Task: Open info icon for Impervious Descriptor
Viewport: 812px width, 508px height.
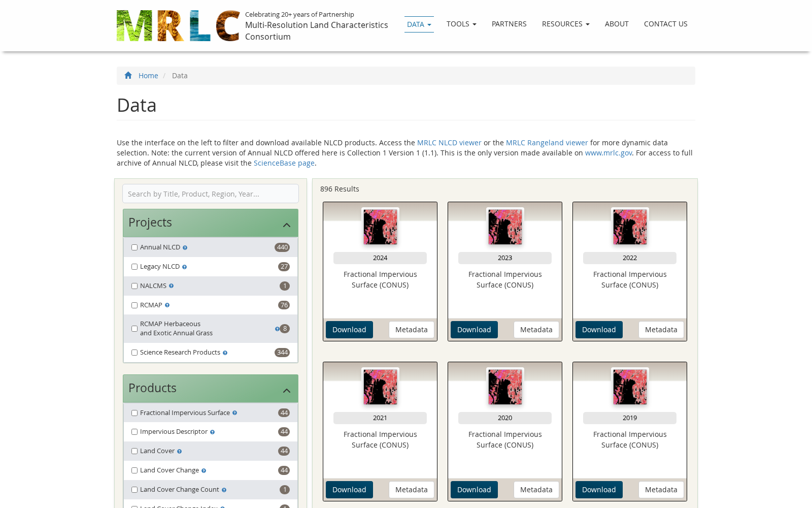Action: pyautogui.click(x=212, y=432)
